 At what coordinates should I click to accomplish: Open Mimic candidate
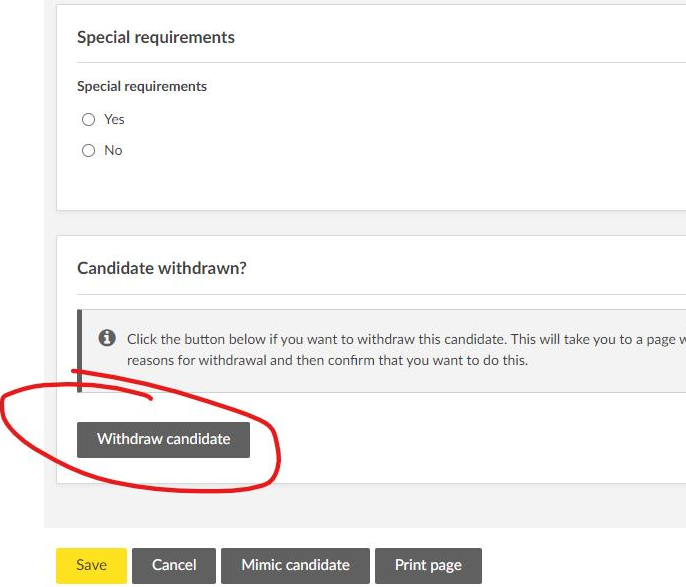pos(295,565)
